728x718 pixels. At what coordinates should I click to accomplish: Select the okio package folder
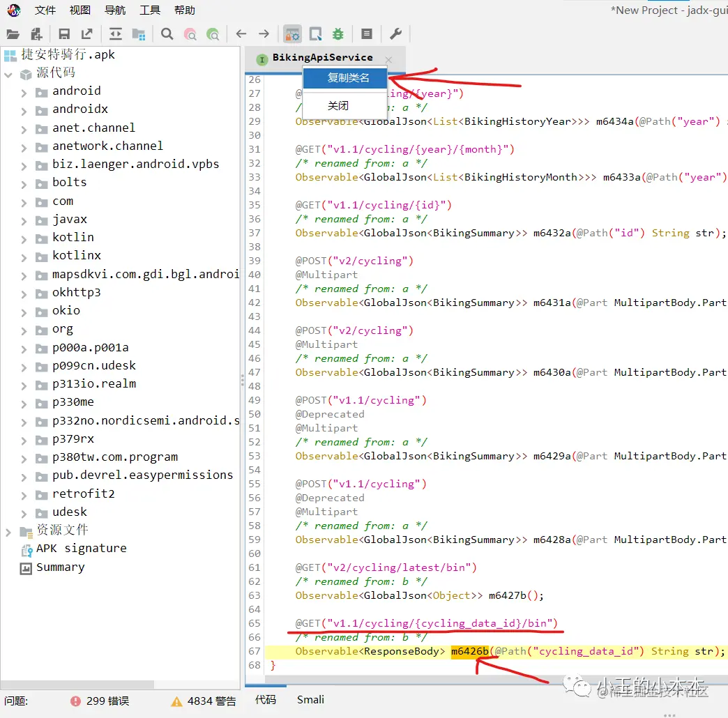[66, 310]
